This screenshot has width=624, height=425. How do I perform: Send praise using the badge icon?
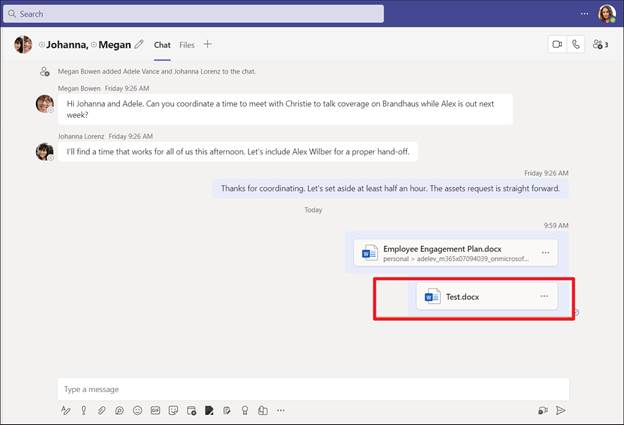click(x=245, y=410)
